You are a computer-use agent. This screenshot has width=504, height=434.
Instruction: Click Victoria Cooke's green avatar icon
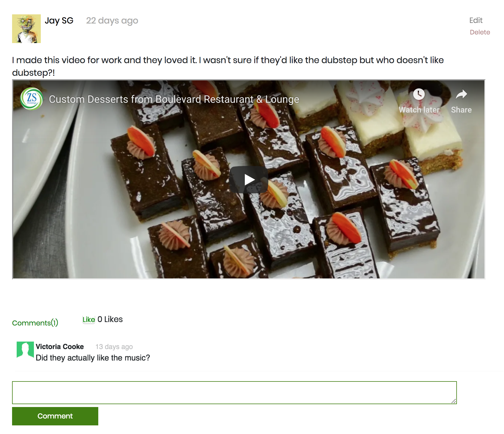click(x=25, y=350)
